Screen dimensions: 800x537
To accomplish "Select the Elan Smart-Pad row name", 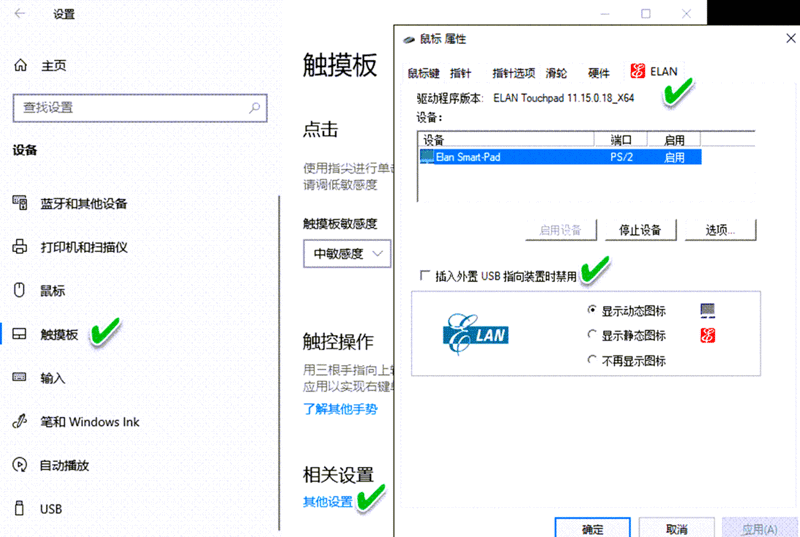I will pos(468,157).
